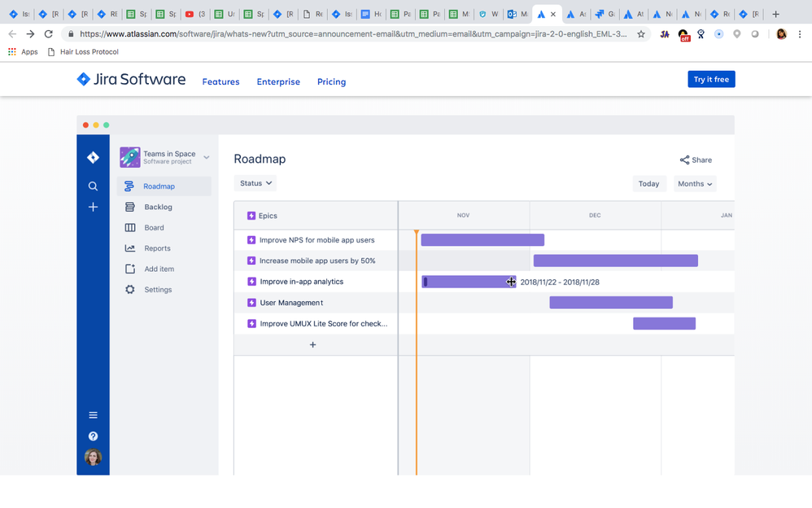Click the Today button on roadmap
The image size is (812, 508).
(649, 184)
